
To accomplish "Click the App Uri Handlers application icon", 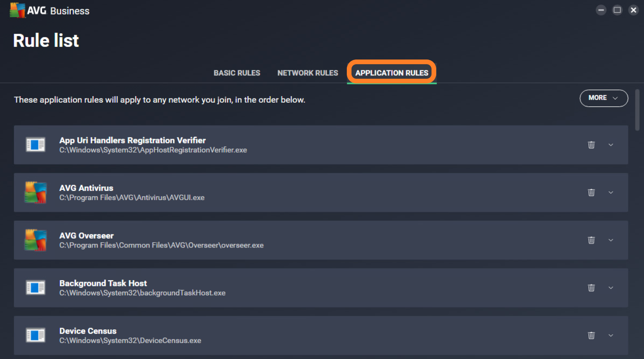I will [36, 145].
